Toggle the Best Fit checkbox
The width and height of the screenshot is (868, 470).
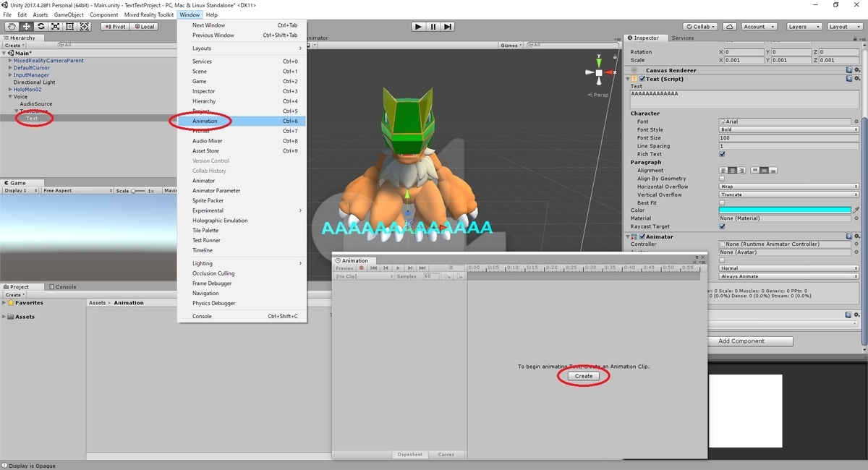coord(722,203)
